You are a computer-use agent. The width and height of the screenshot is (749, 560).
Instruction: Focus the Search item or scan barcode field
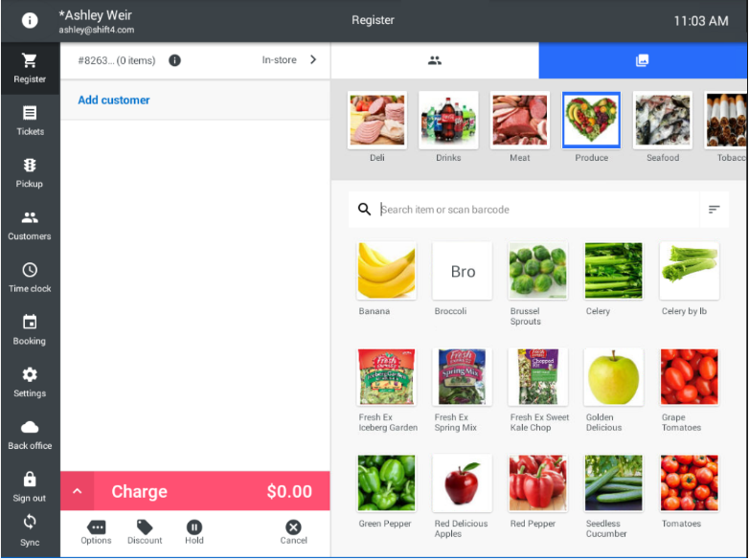[524, 209]
